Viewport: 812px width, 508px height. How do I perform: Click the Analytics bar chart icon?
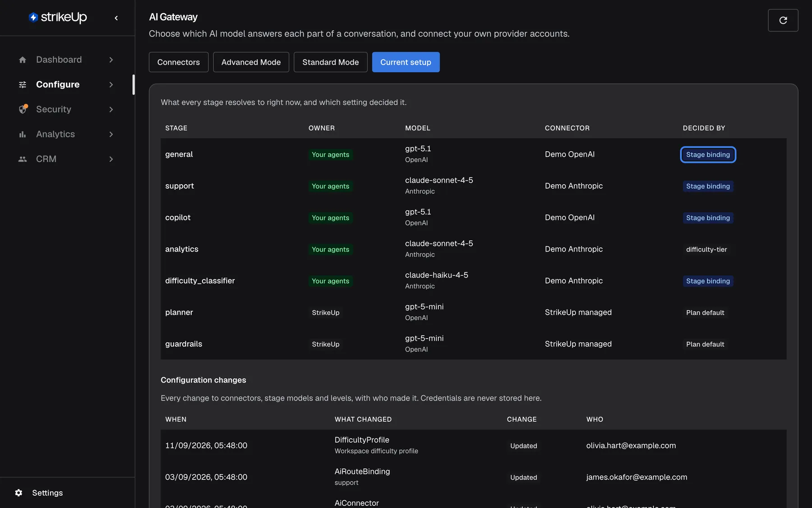pos(23,134)
